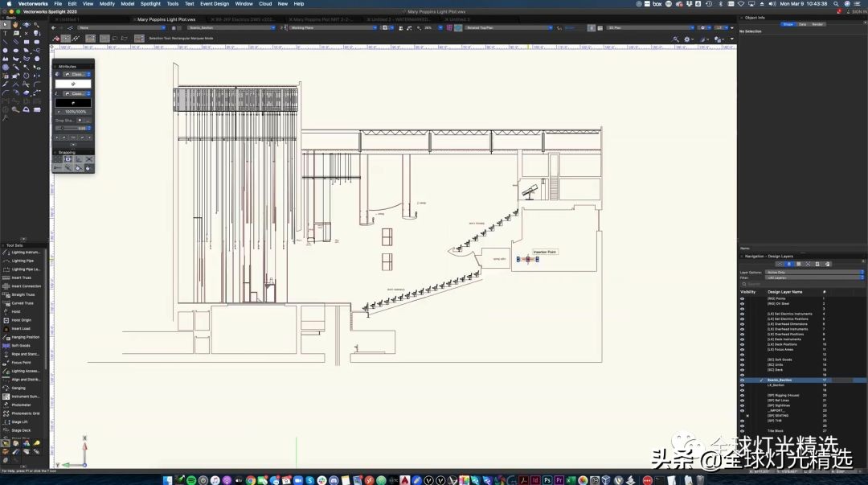Click the layer search field
Screen dimensions: 868x485
(x=802, y=284)
